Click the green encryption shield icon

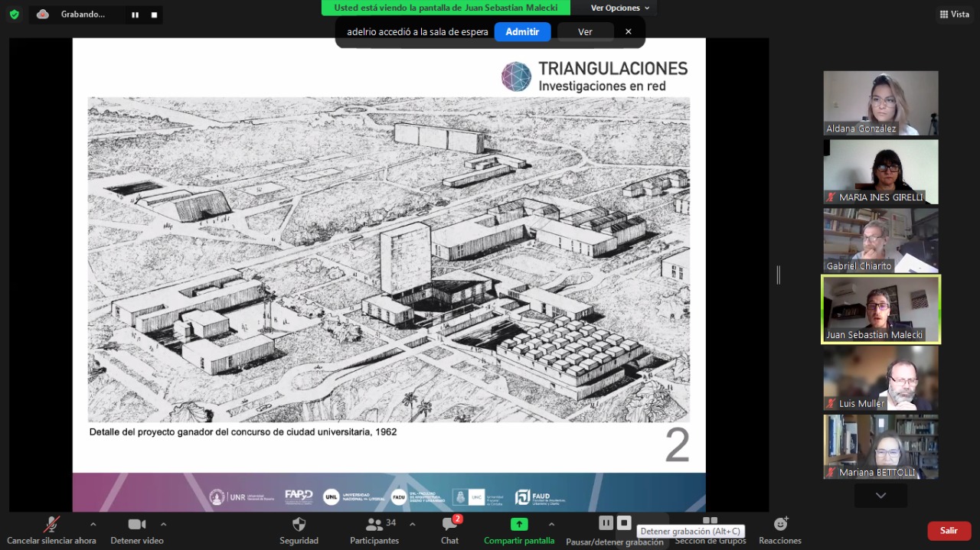pyautogui.click(x=14, y=14)
